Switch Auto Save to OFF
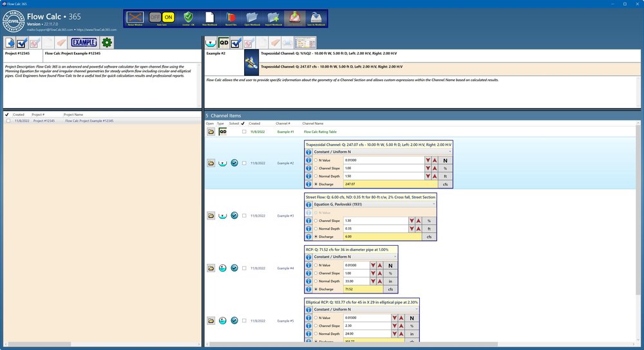The width and height of the screenshot is (644, 350). pos(155,17)
